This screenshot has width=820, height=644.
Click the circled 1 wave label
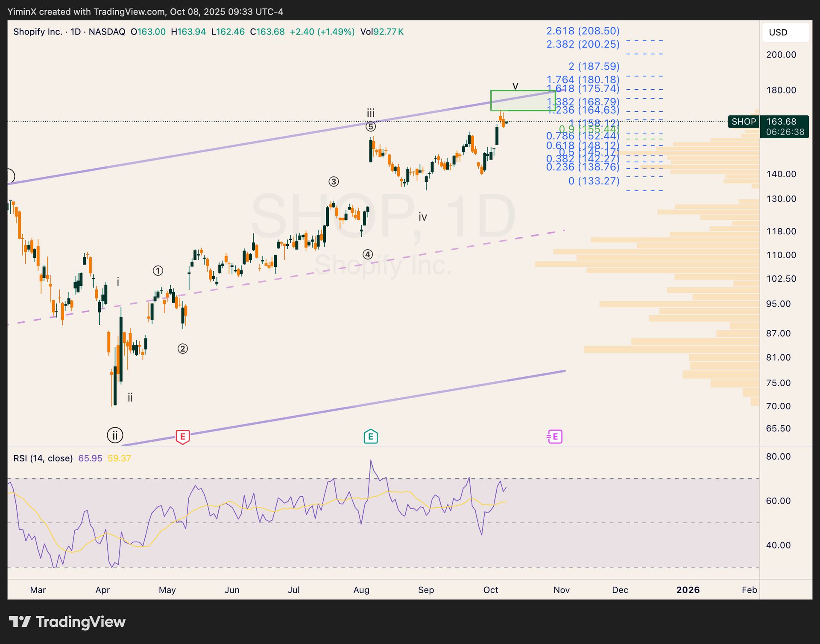pos(158,271)
